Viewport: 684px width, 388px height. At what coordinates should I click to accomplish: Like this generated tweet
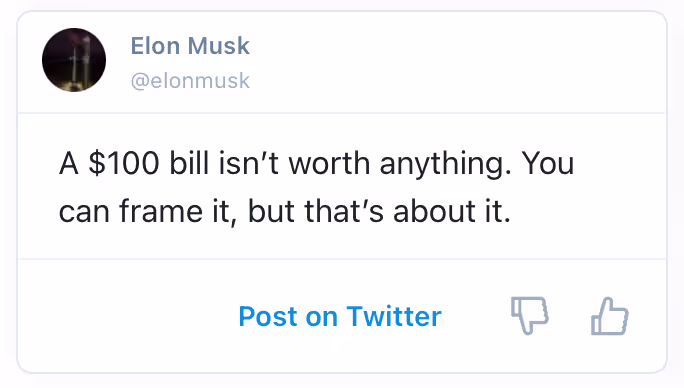click(x=610, y=316)
